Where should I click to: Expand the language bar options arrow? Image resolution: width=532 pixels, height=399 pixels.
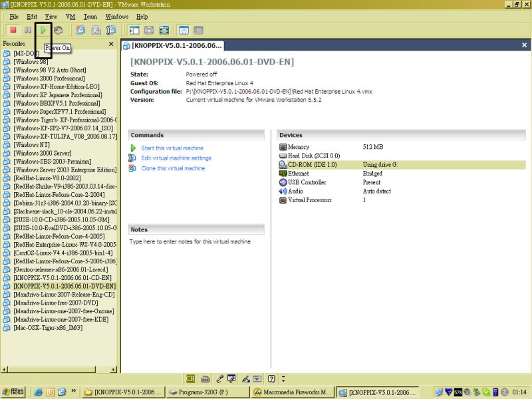283,378
